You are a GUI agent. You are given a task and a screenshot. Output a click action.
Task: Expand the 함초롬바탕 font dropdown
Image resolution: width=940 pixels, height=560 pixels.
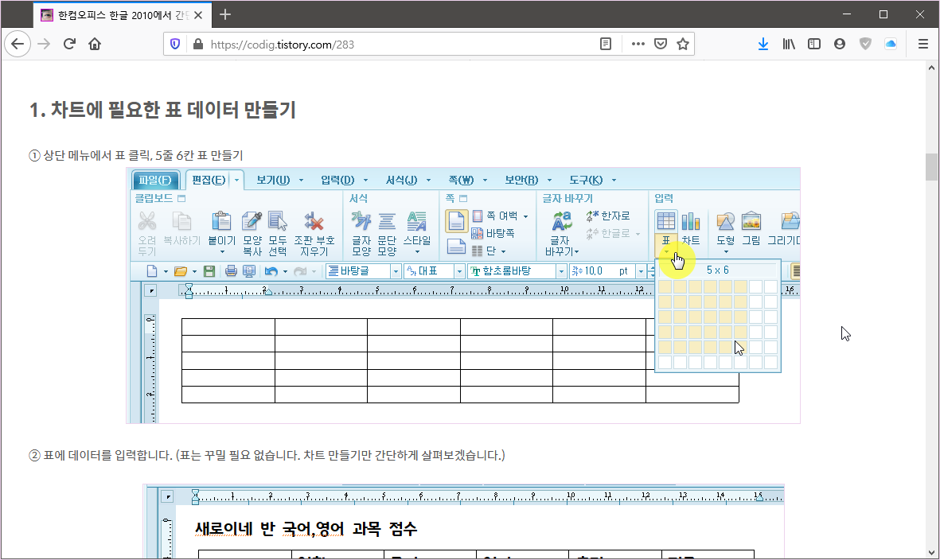pos(561,271)
